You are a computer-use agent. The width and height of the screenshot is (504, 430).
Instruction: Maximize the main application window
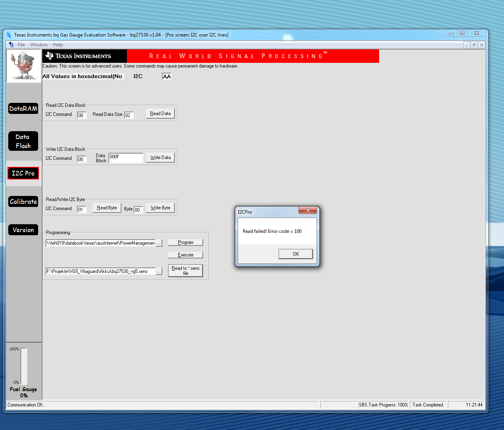click(x=462, y=33)
